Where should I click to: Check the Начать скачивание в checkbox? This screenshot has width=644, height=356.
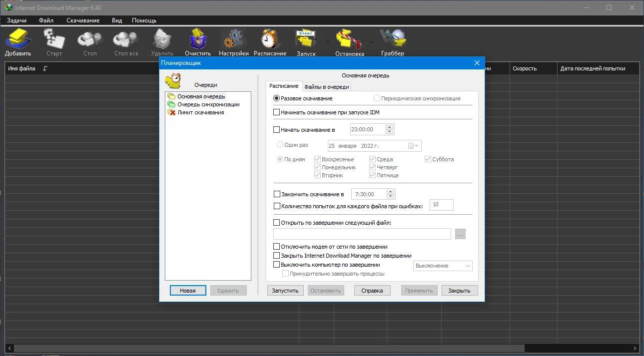277,130
